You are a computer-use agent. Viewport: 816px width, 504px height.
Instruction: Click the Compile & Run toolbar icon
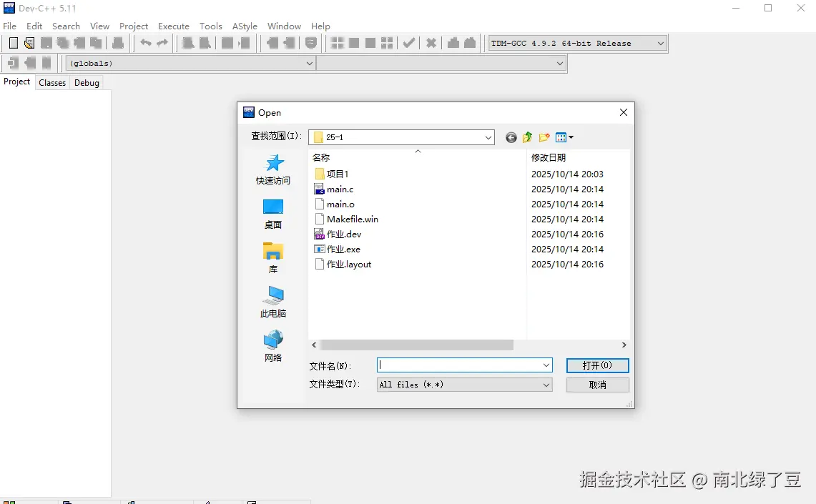click(x=370, y=43)
